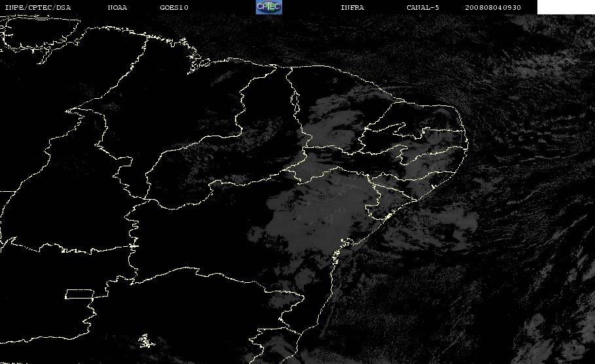Image resolution: width=595 pixels, height=364 pixels.
Task: Click the blank white box beside the timestamp
Action: pyautogui.click(x=566, y=7)
